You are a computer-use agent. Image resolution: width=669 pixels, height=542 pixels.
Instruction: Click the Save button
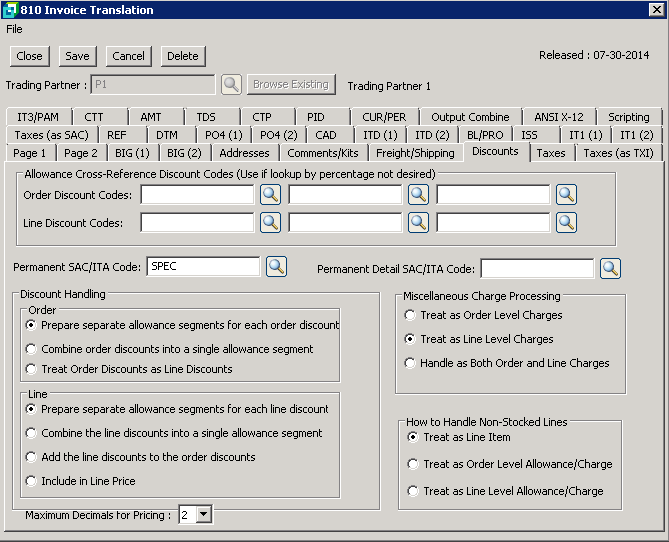click(x=77, y=56)
